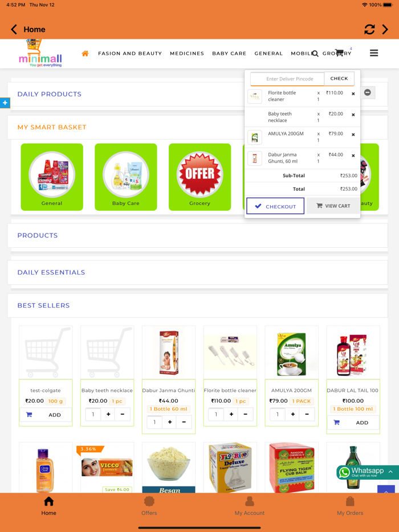Go forward using the right chevron arrow
The height and width of the screenshot is (532, 399).
click(x=385, y=30)
